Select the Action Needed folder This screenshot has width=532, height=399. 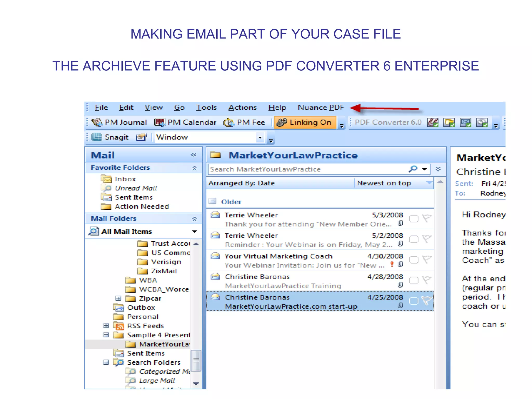(135, 207)
